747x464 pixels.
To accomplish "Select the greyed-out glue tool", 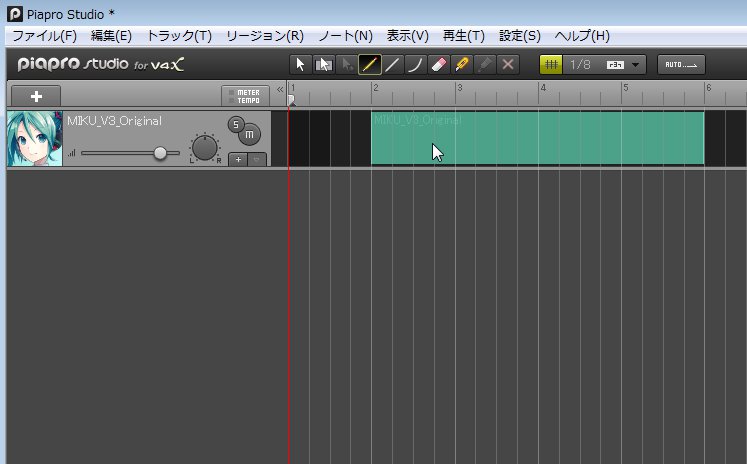I will (485, 65).
